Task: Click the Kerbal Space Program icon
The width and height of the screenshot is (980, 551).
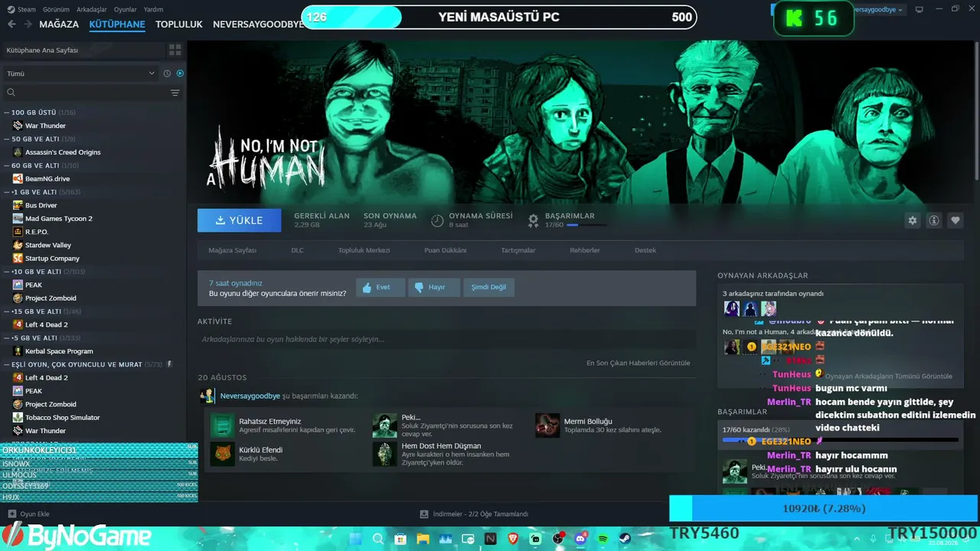Action: [18, 351]
